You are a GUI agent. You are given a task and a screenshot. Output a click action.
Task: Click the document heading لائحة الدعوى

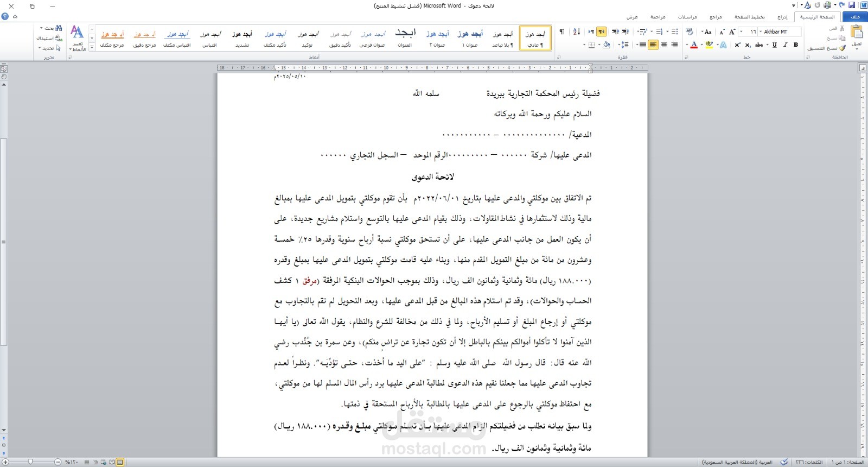coord(432,177)
